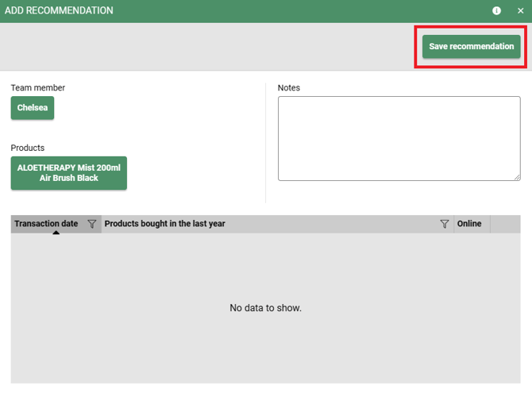Sort by Transaction date column header
The image size is (532, 393).
(x=46, y=224)
